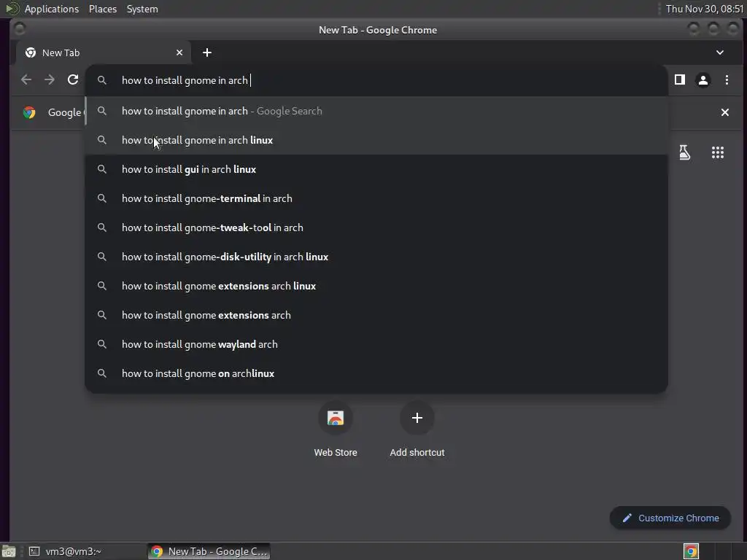Open a new tab with plus button
Image resolution: width=747 pixels, height=560 pixels.
point(206,52)
